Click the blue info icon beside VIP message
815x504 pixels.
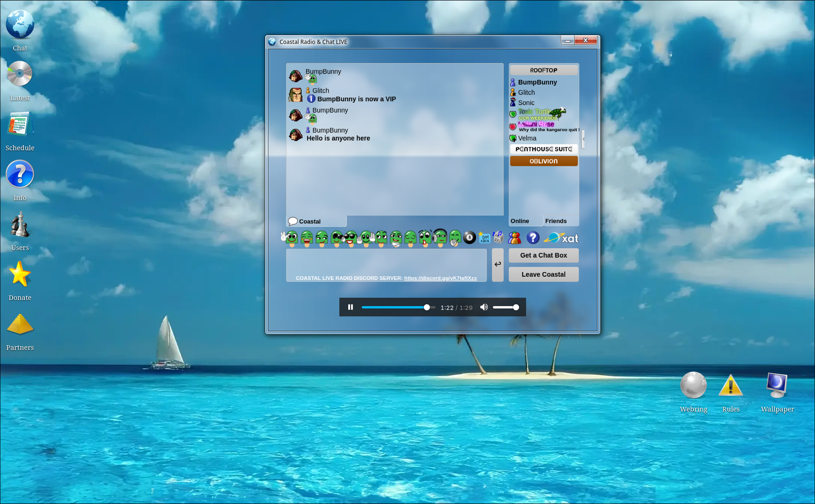(x=311, y=99)
